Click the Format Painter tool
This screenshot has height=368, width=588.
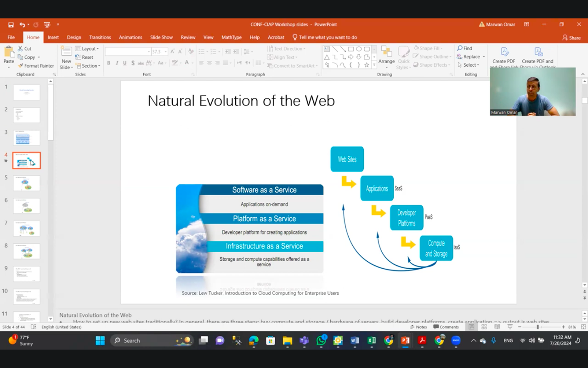pos(36,66)
